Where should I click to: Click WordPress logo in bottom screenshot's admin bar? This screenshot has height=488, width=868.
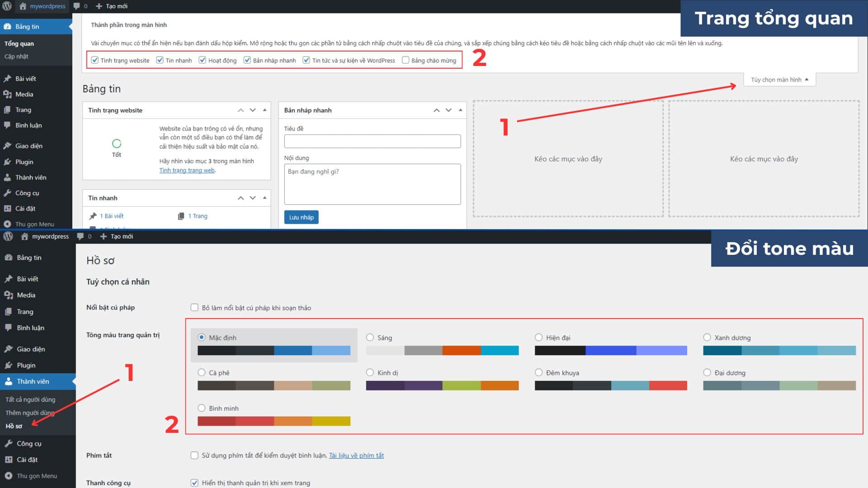click(x=8, y=236)
